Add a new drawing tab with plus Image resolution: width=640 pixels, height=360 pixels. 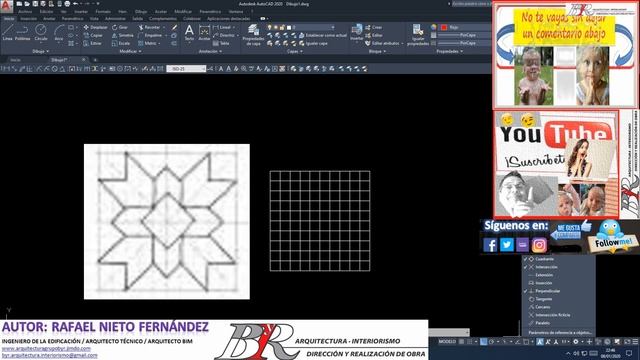95,60
